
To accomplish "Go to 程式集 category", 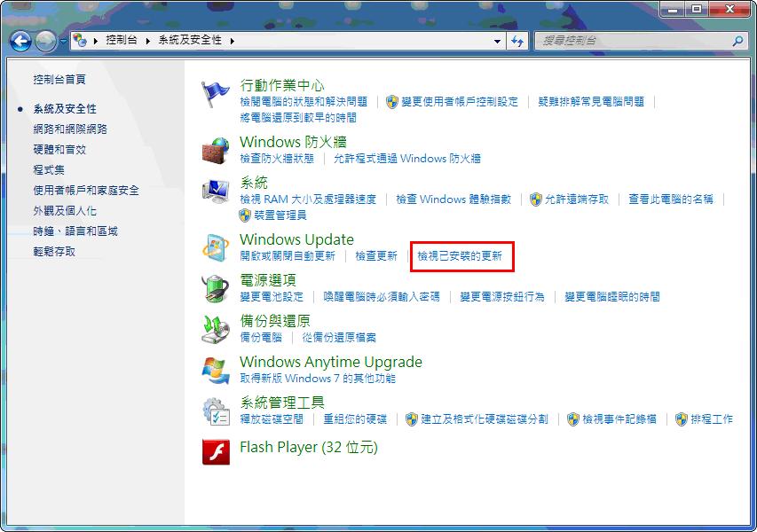I will (x=49, y=169).
